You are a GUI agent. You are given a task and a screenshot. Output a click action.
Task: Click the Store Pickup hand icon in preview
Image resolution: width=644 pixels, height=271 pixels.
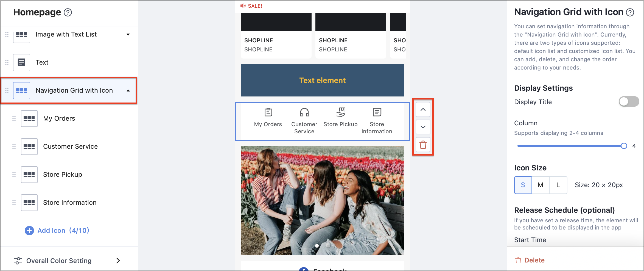[341, 112]
